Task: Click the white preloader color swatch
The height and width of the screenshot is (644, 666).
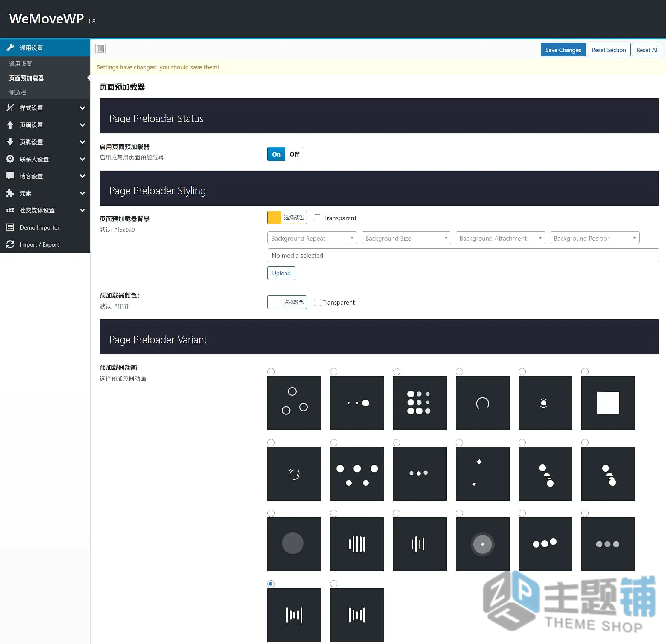Action: [x=275, y=302]
